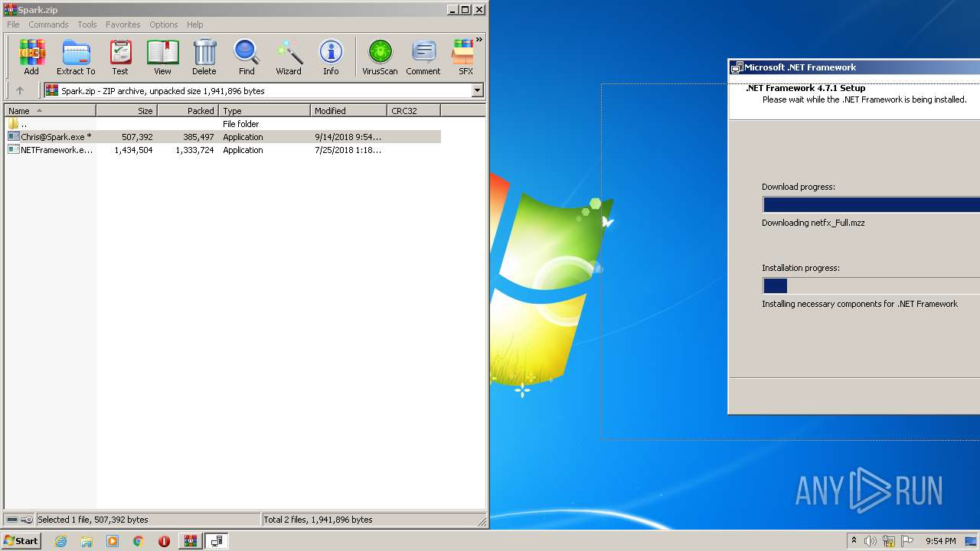Maximize the WinRAR window
980x551 pixels.
click(x=465, y=10)
